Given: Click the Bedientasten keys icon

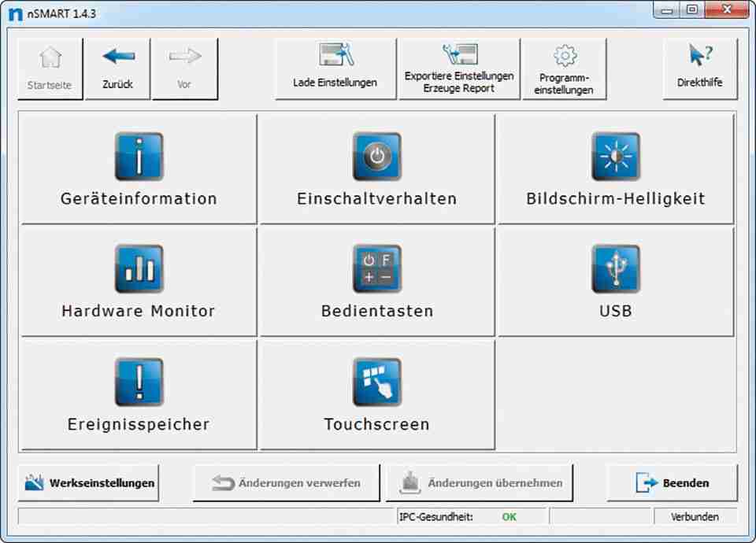Looking at the screenshot, I should [x=376, y=269].
